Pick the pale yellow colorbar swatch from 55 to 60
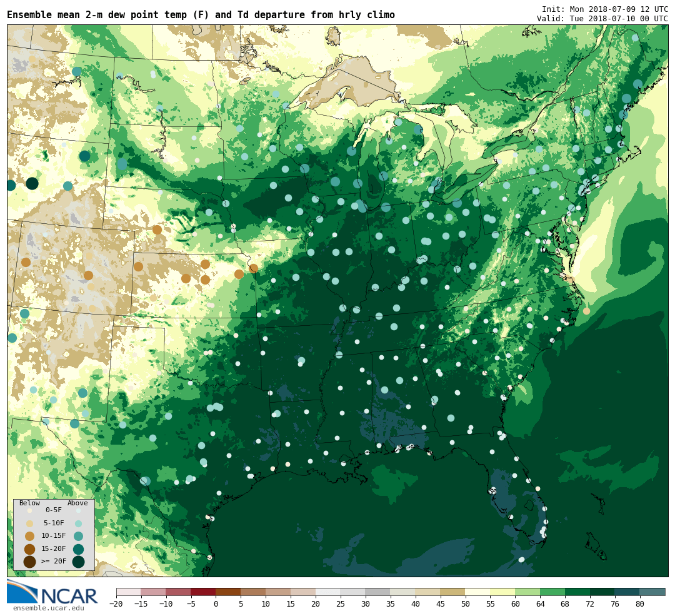675x616 pixels. pyautogui.click(x=502, y=592)
